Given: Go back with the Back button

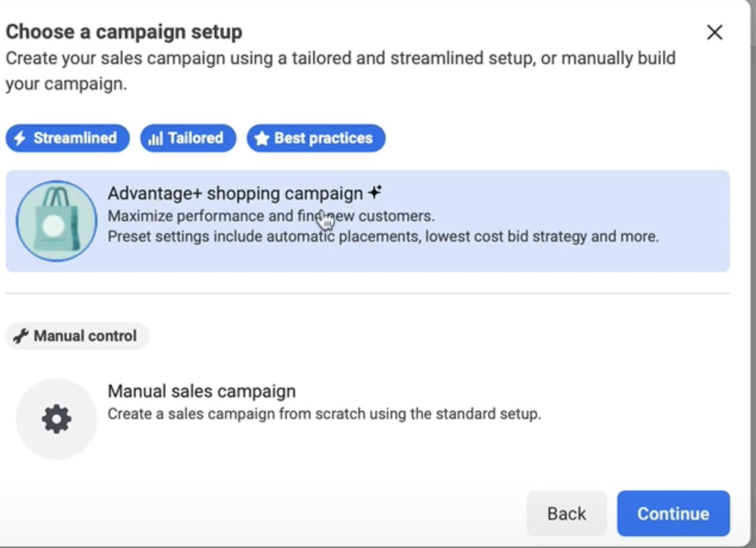Looking at the screenshot, I should coord(566,513).
